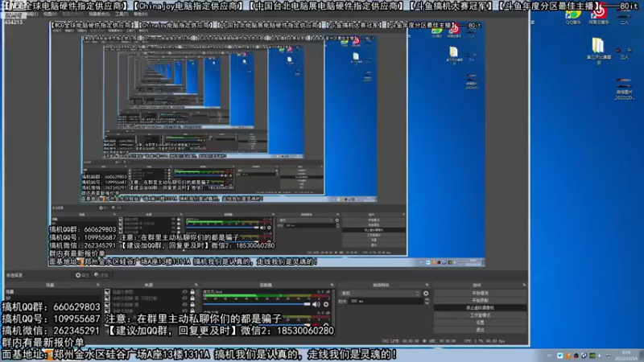This screenshot has height=362, width=644.
Task: Pop out the 场景 dock panel
Action: coord(97,285)
